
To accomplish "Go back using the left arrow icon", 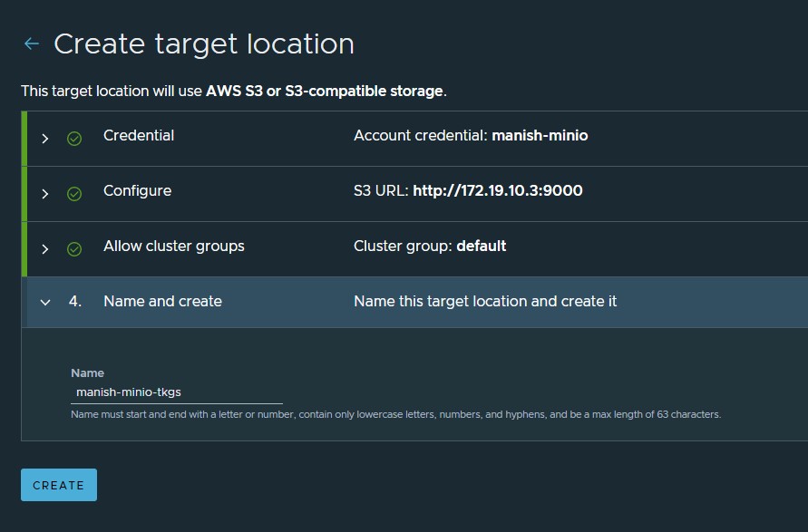I will (x=32, y=44).
